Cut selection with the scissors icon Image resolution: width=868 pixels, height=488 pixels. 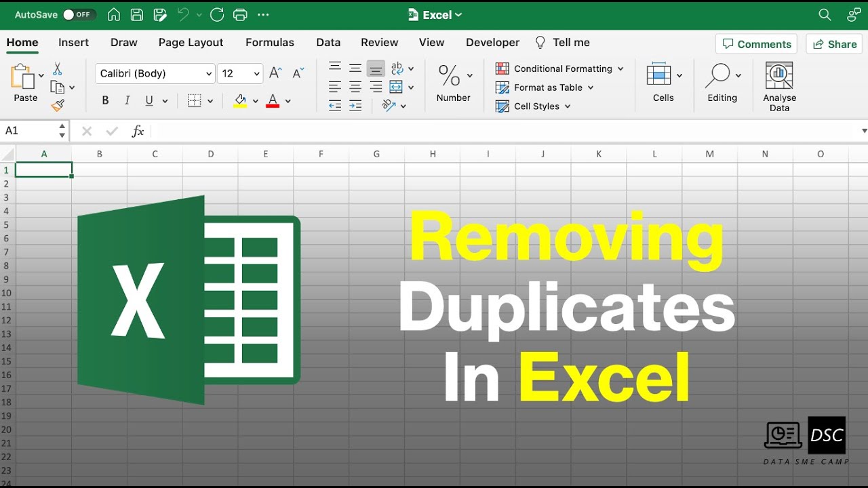[x=58, y=69]
